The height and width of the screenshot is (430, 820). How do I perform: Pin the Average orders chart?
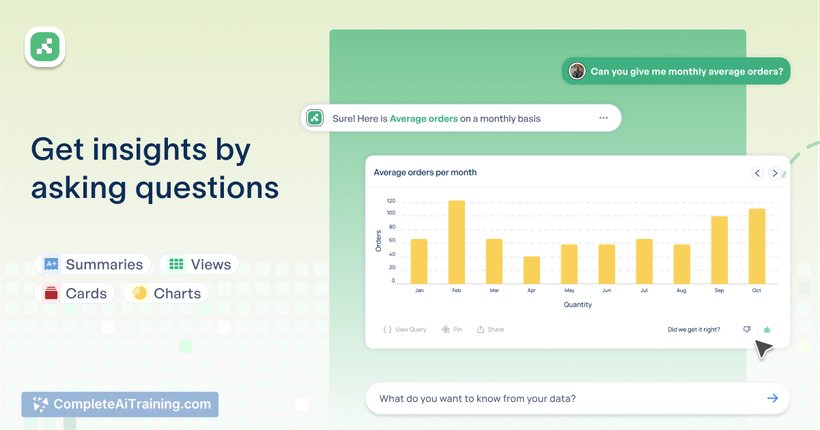pos(452,330)
